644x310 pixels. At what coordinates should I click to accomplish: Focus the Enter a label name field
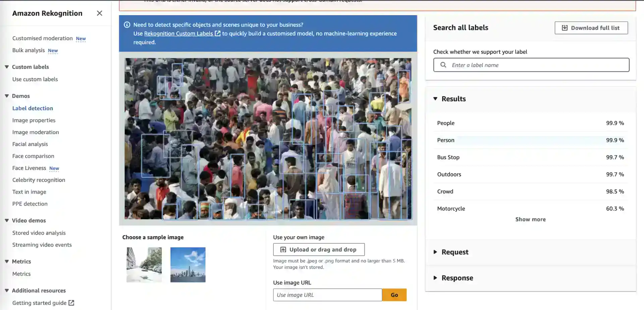pos(531,65)
